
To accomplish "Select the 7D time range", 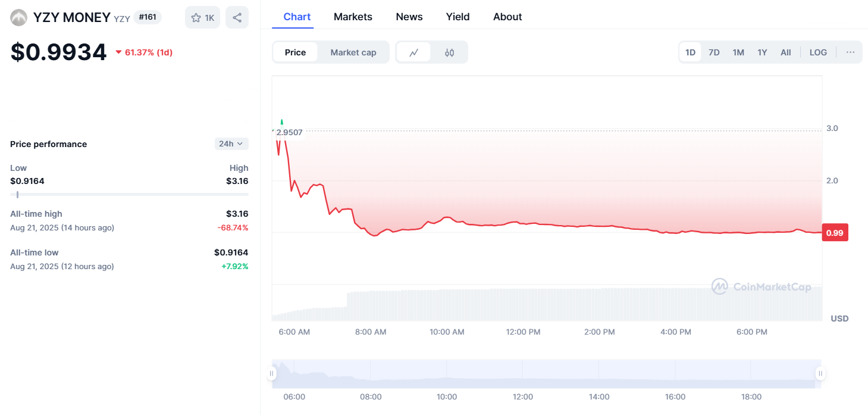I will coord(714,52).
